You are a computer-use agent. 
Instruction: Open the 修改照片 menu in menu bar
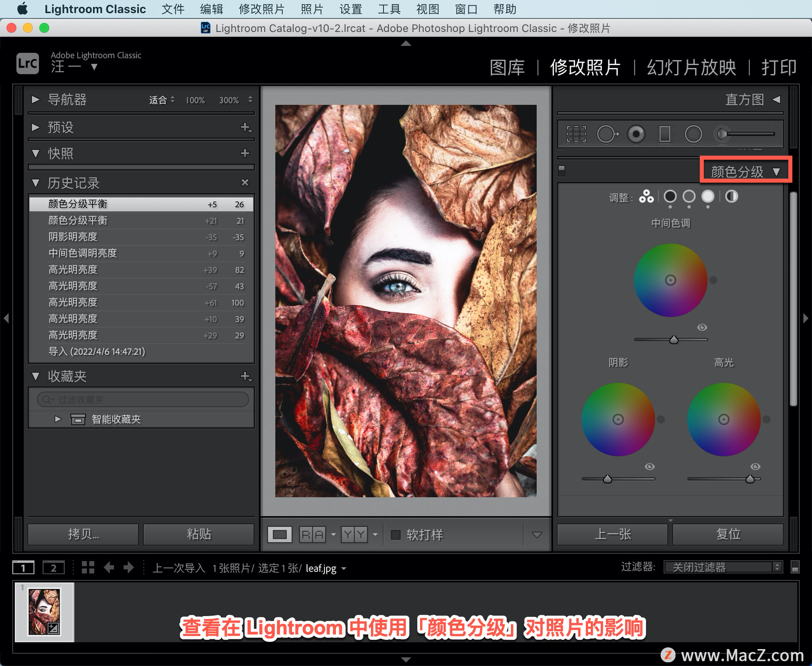tap(262, 9)
